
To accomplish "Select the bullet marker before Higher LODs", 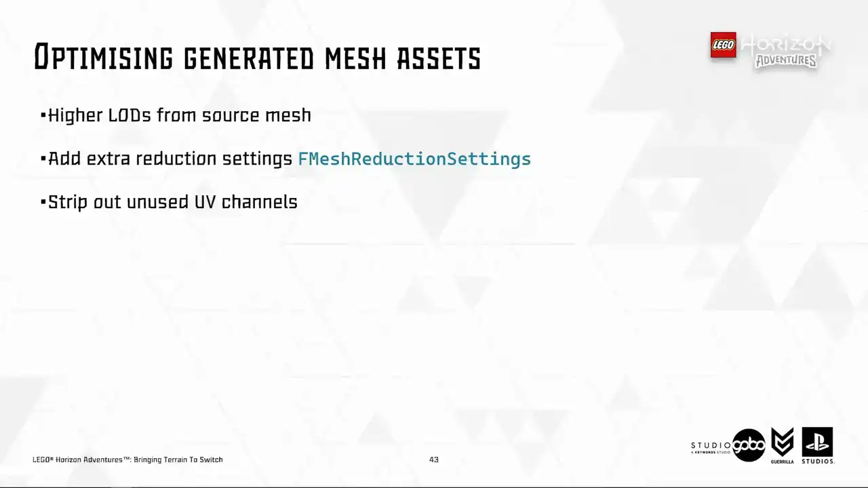I will (43, 115).
